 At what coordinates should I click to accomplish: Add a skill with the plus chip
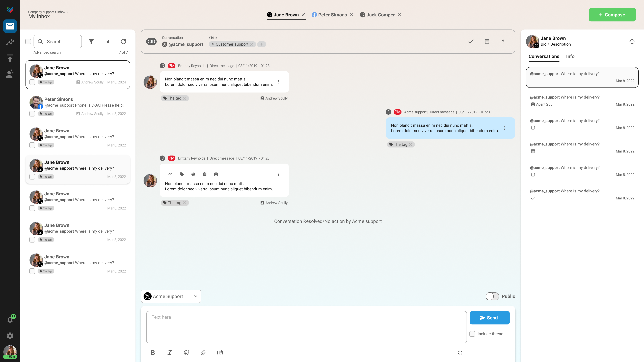261,44
